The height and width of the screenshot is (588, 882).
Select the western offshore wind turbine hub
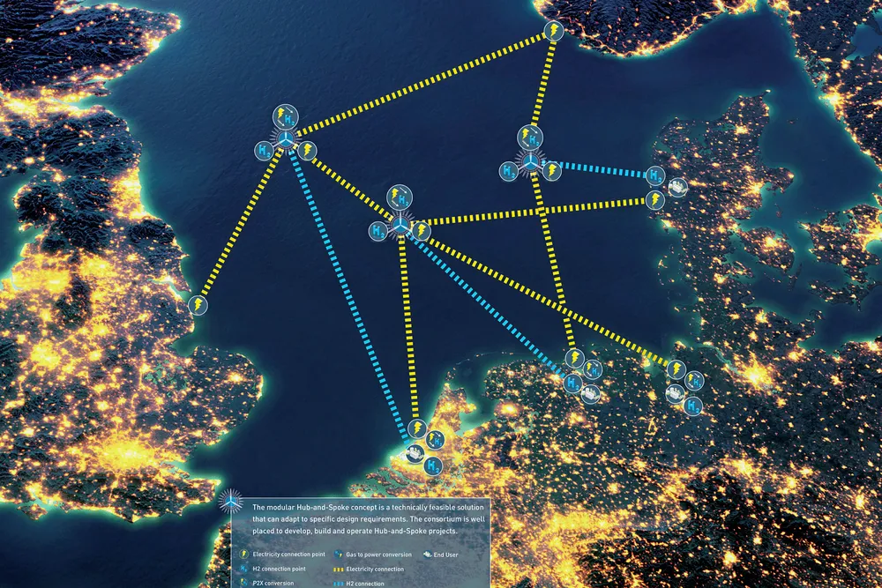coord(284,140)
